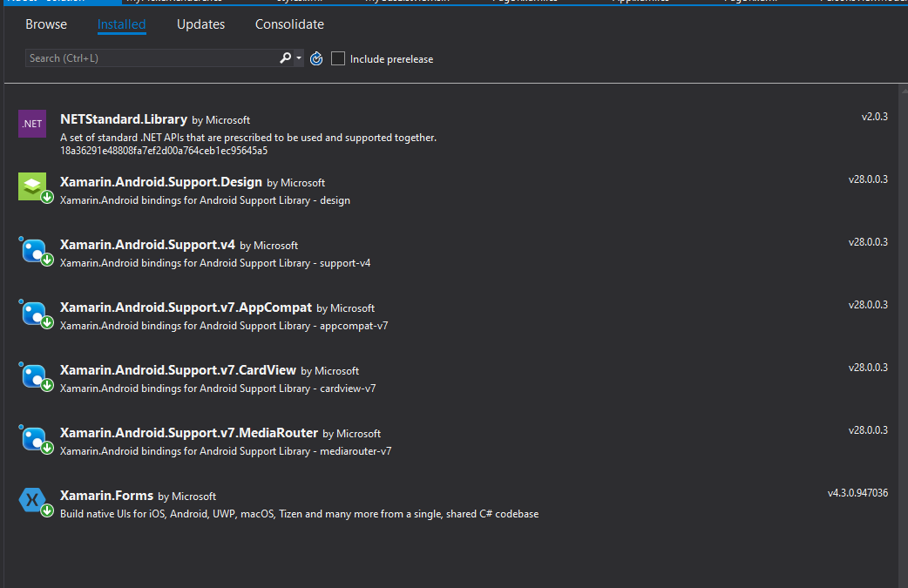This screenshot has width=908, height=588.
Task: Click 'by Microsoft' next to Xamarin.Forms
Action: 187,497
